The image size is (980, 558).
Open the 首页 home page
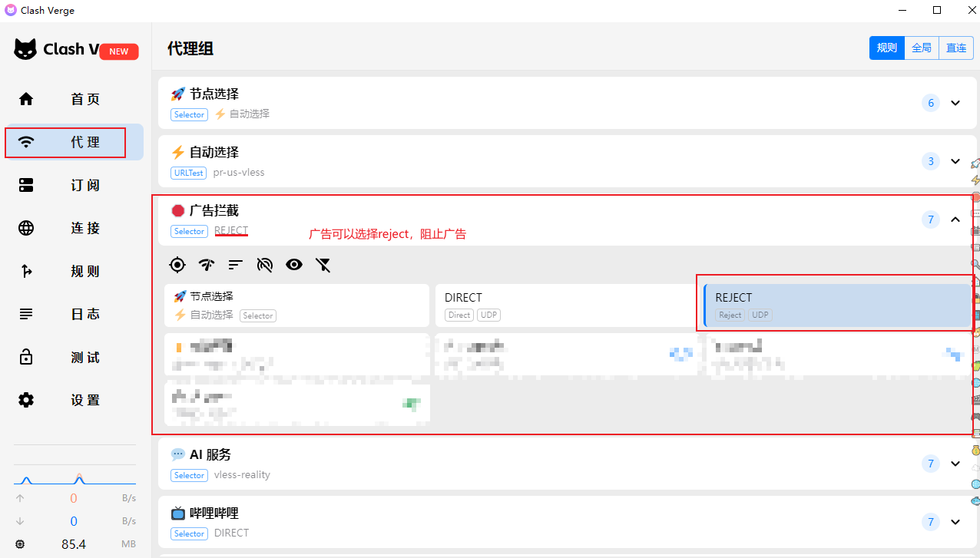74,99
